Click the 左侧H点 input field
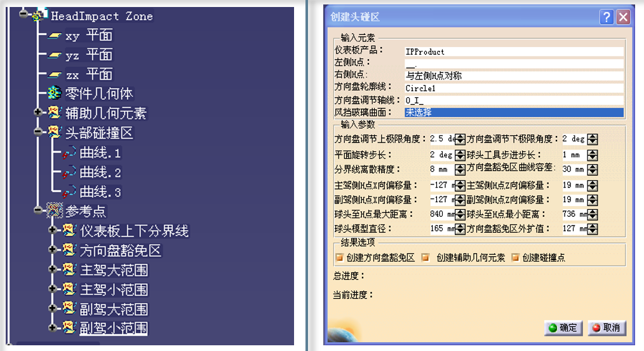Viewport: 644px width, 351px height. 514,64
